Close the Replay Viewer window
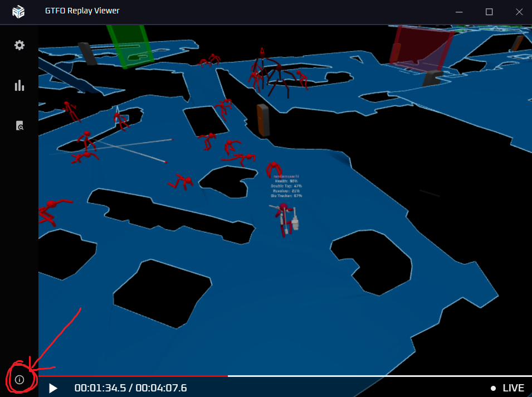Viewport: 532px width, 397px height. pyautogui.click(x=519, y=12)
